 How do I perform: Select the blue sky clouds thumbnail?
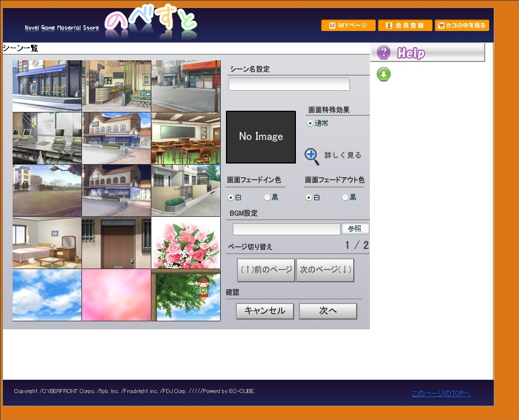pyautogui.click(x=47, y=295)
